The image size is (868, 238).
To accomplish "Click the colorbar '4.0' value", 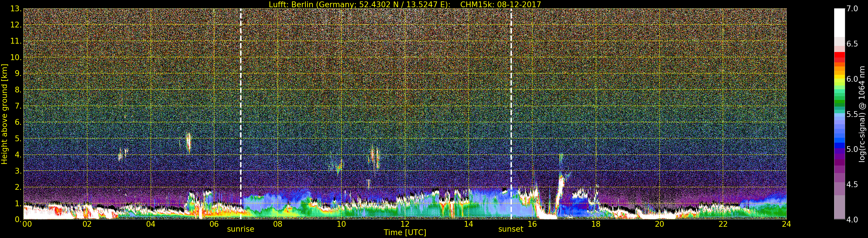I will [852, 220].
